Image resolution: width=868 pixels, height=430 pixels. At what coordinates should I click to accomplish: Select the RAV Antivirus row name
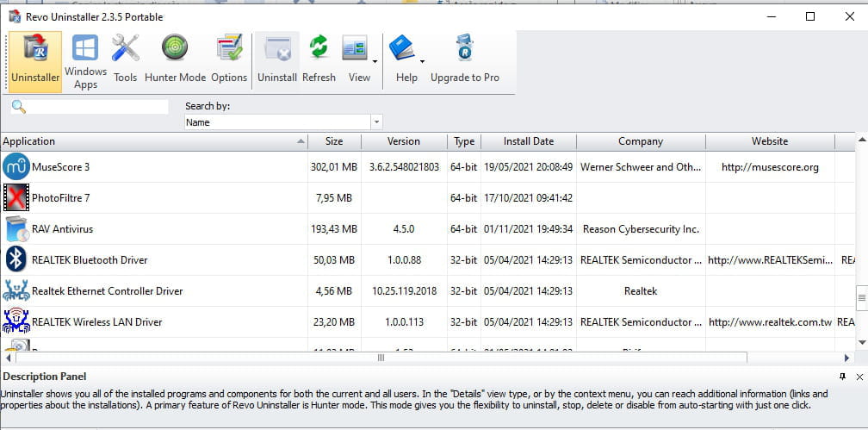point(63,229)
